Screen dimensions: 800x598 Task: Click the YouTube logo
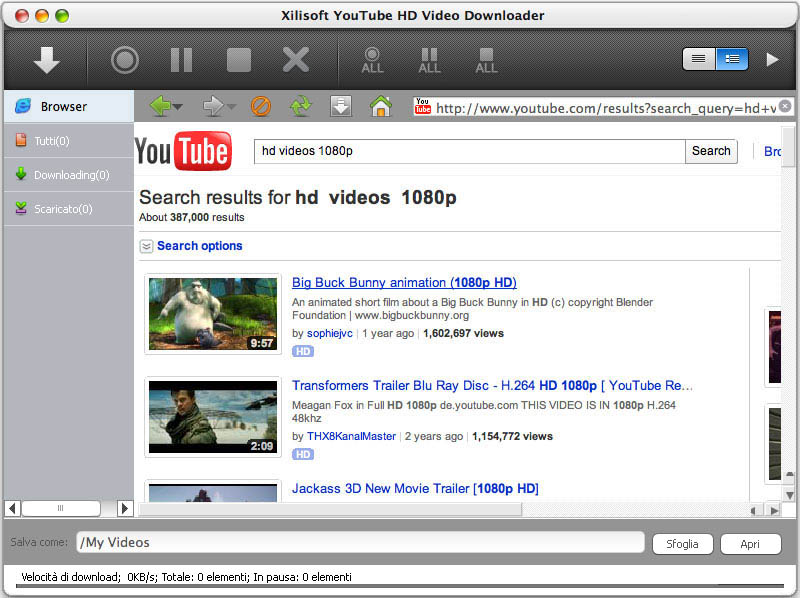(184, 151)
